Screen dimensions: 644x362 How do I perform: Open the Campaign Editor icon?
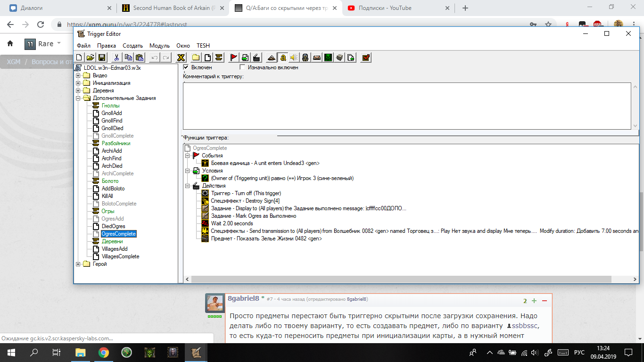click(x=317, y=58)
